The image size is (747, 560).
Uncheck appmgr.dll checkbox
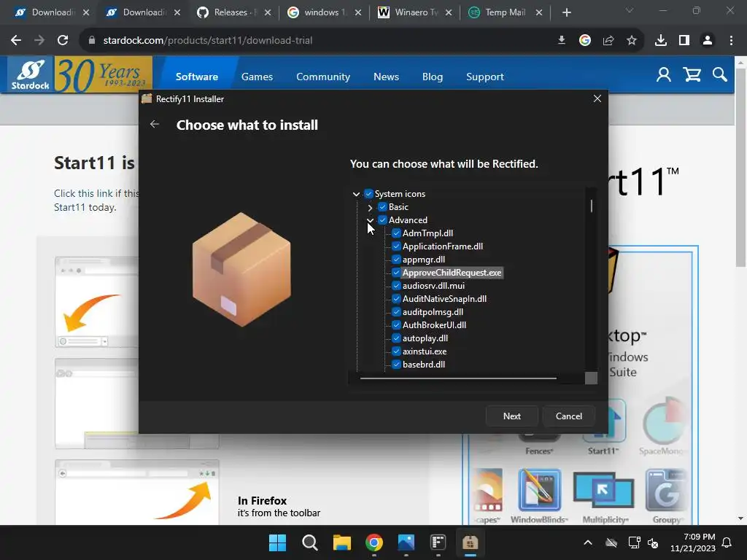pos(396,260)
